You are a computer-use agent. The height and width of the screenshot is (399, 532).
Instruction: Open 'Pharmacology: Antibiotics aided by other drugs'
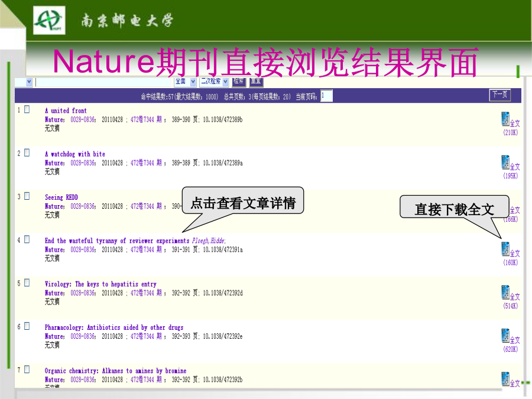coord(114,327)
